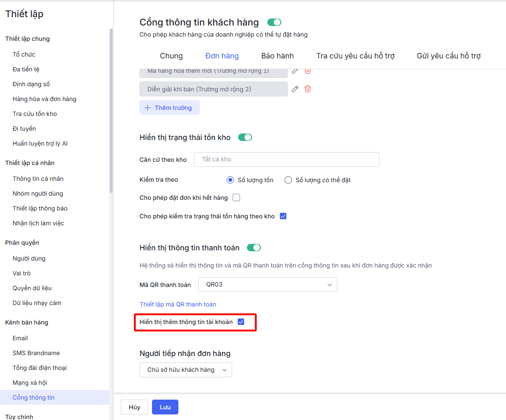The width and height of the screenshot is (506, 420).
Task: Go to the Gửi yêu cầu hỗ trợ tab
Action: 449,56
